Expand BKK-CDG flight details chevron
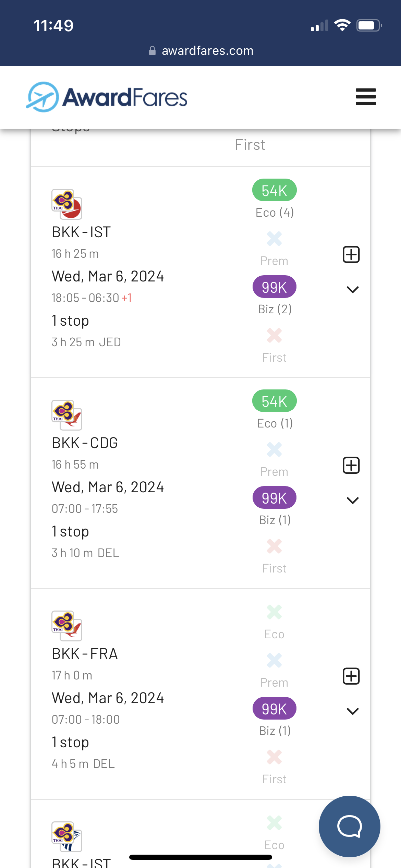The height and width of the screenshot is (868, 401). pos(352,501)
